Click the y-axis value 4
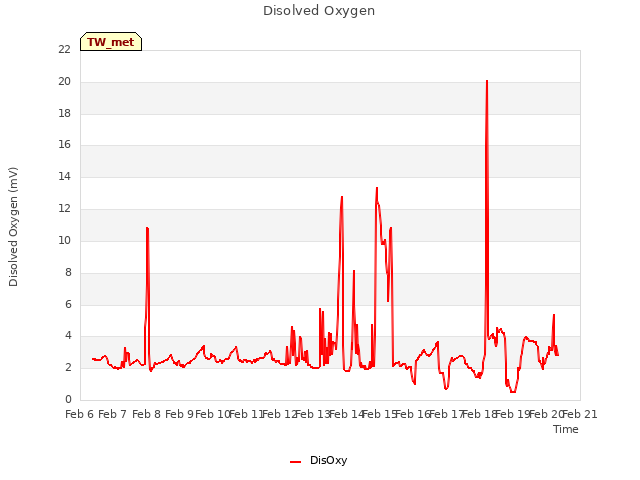The width and height of the screenshot is (640, 480). pyautogui.click(x=68, y=336)
